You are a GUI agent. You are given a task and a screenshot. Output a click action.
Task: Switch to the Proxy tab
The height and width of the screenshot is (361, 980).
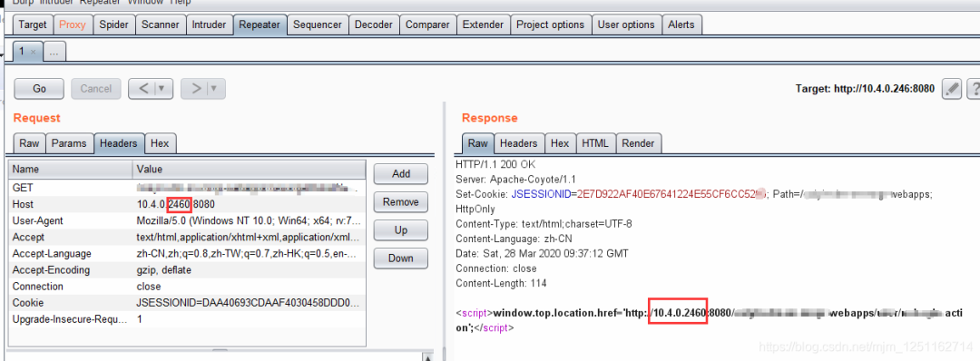(72, 25)
